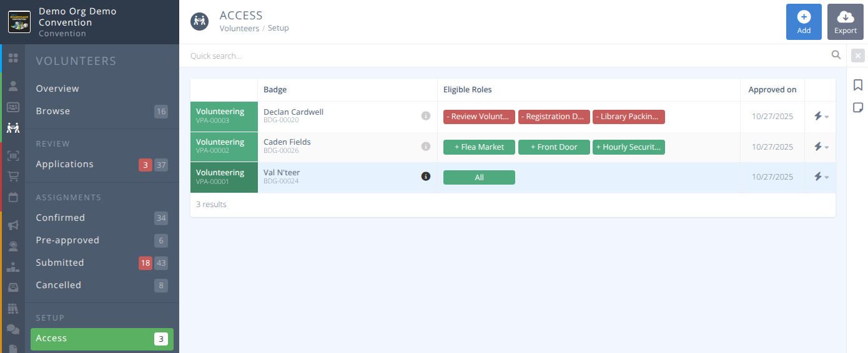Open the action dropdown for Val N'teer
The image size is (868, 353).
click(x=821, y=177)
